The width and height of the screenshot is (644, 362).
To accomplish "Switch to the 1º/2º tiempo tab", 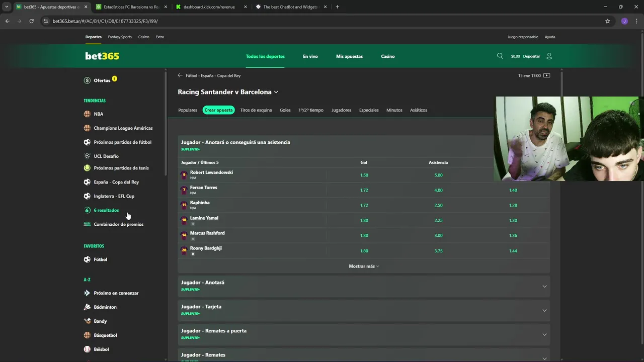I will coord(311,110).
